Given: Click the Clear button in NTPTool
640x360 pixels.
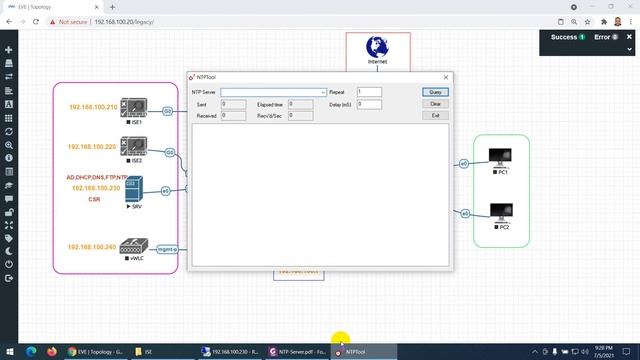Looking at the screenshot, I should [x=435, y=104].
